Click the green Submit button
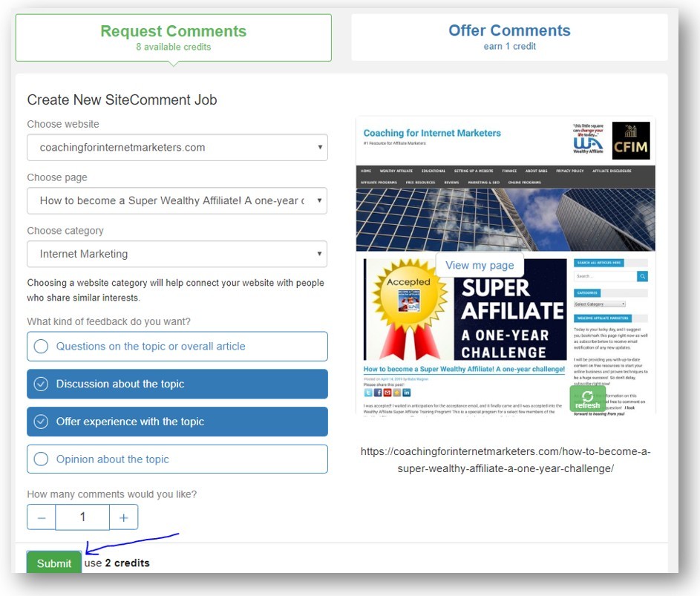This screenshot has width=700, height=596. [x=54, y=563]
